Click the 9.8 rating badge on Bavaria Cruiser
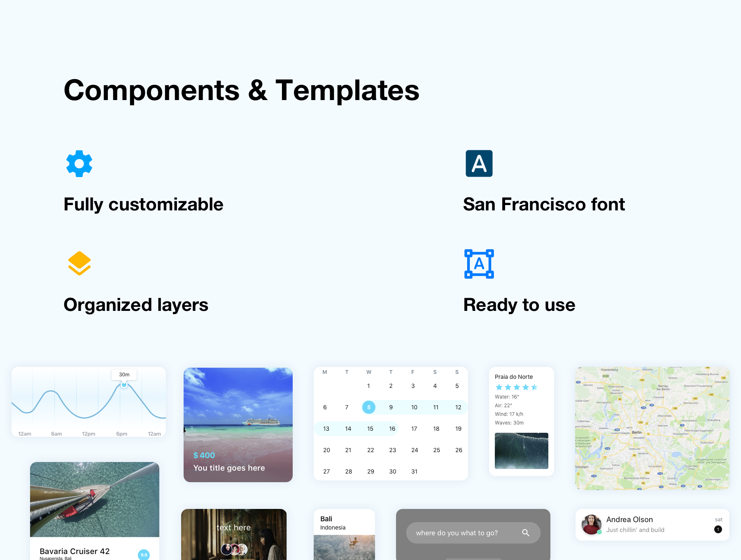Viewport: 741px width, 560px height. (x=144, y=555)
